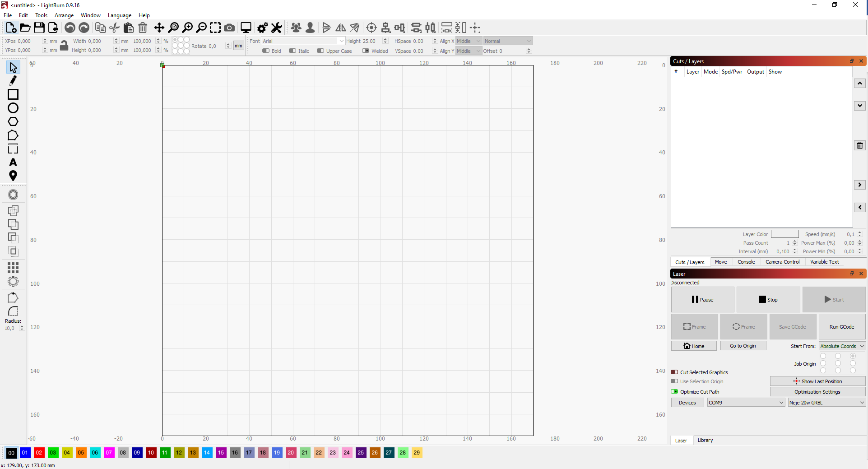Select the Ellipse drawing tool
Viewport: 868px width, 469px height.
click(13, 108)
